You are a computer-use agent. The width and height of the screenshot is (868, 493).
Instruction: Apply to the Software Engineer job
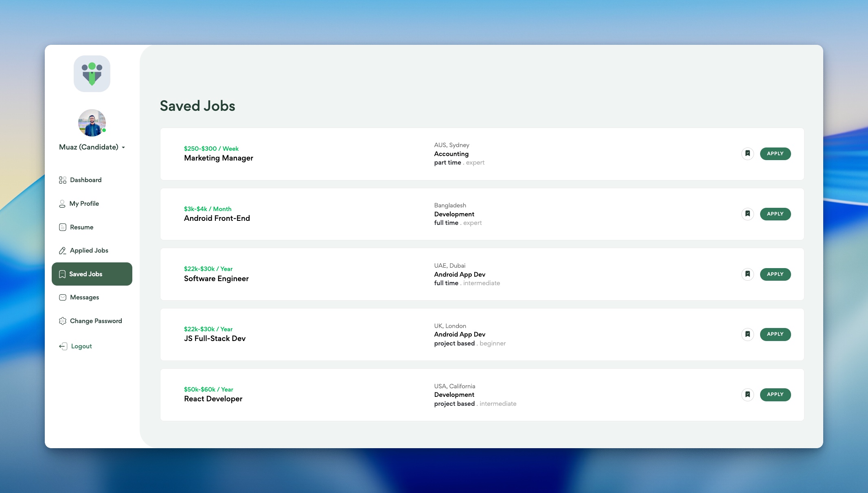(775, 274)
